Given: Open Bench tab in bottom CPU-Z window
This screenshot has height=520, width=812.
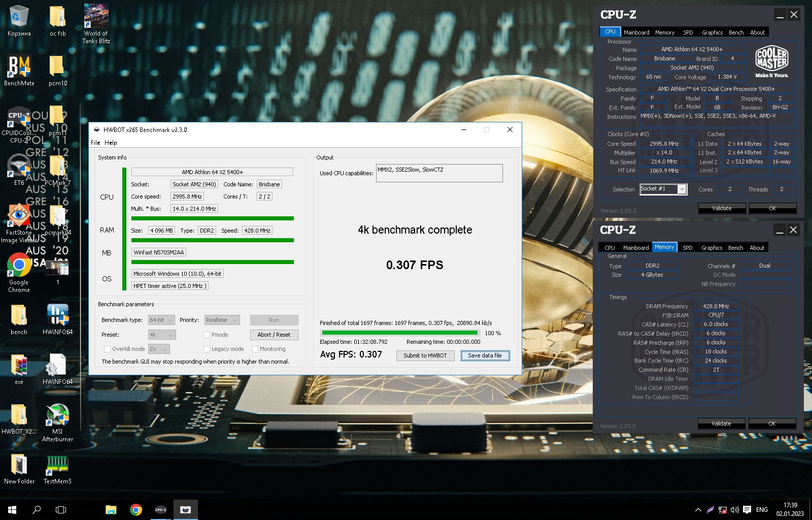Looking at the screenshot, I should [735, 248].
